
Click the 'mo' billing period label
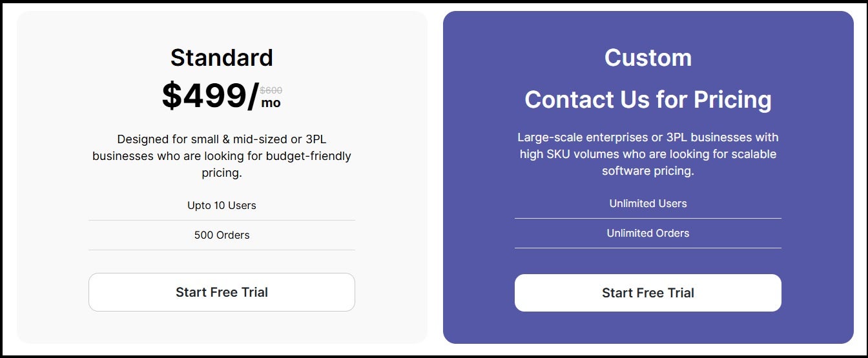(271, 103)
